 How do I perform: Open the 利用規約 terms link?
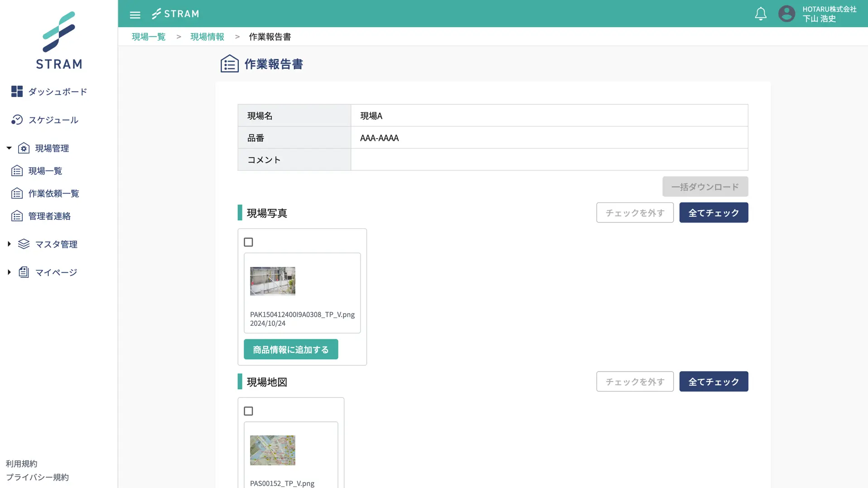click(21, 464)
